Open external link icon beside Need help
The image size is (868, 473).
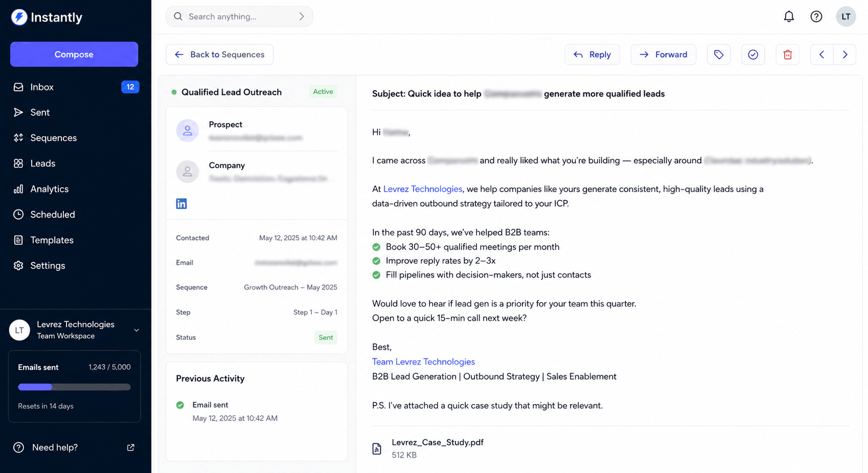[x=131, y=447]
